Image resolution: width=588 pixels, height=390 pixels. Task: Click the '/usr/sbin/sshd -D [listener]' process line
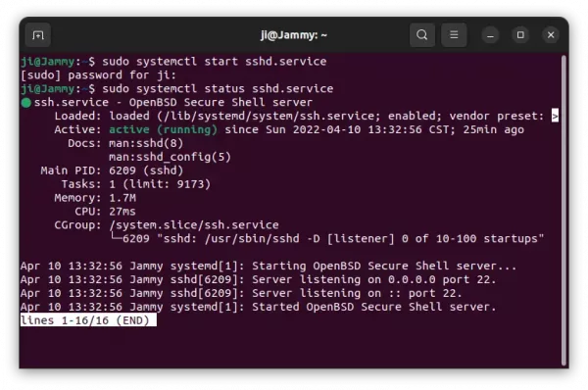(299, 239)
